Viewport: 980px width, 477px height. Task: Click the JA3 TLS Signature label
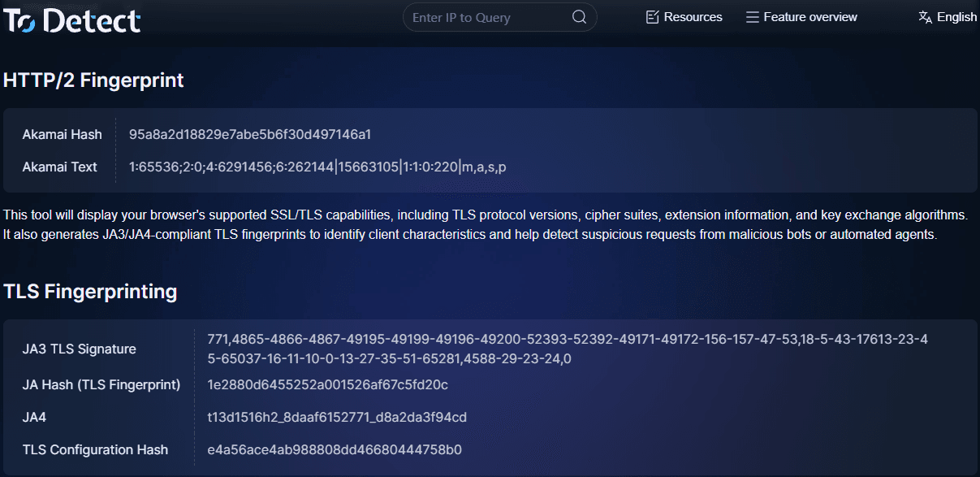tap(80, 349)
